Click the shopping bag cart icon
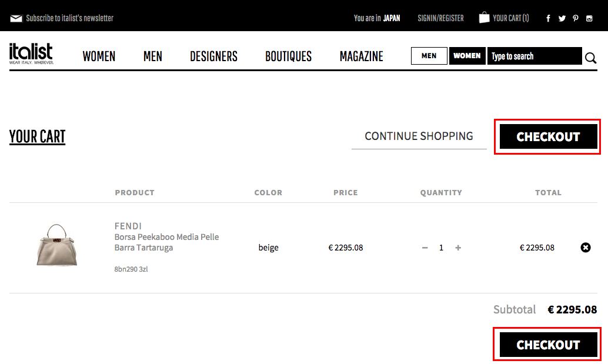 tap(484, 18)
